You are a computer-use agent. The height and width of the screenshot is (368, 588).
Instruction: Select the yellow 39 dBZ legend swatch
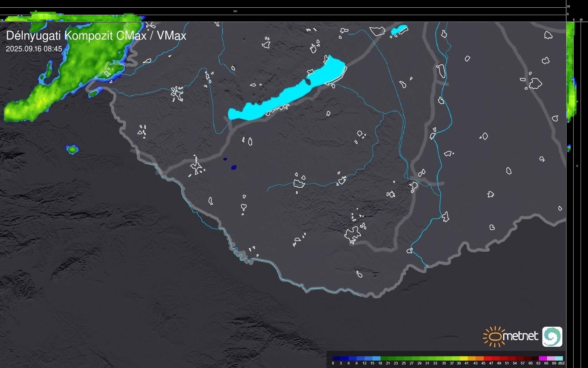[x=463, y=359]
